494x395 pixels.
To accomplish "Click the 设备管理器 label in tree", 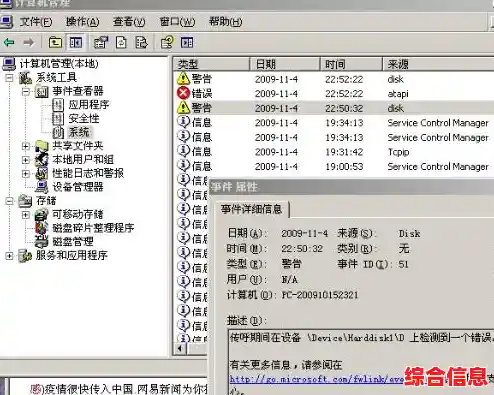I will click(78, 187).
